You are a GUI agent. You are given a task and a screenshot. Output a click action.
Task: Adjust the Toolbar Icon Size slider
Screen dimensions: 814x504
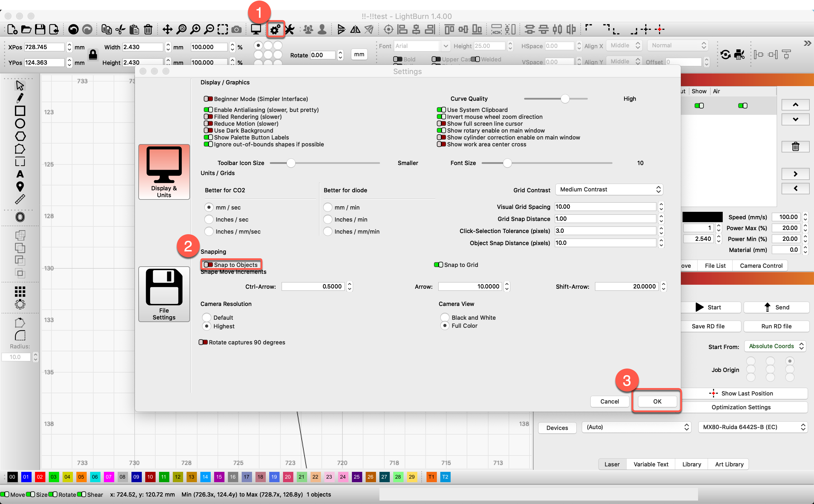click(x=291, y=163)
